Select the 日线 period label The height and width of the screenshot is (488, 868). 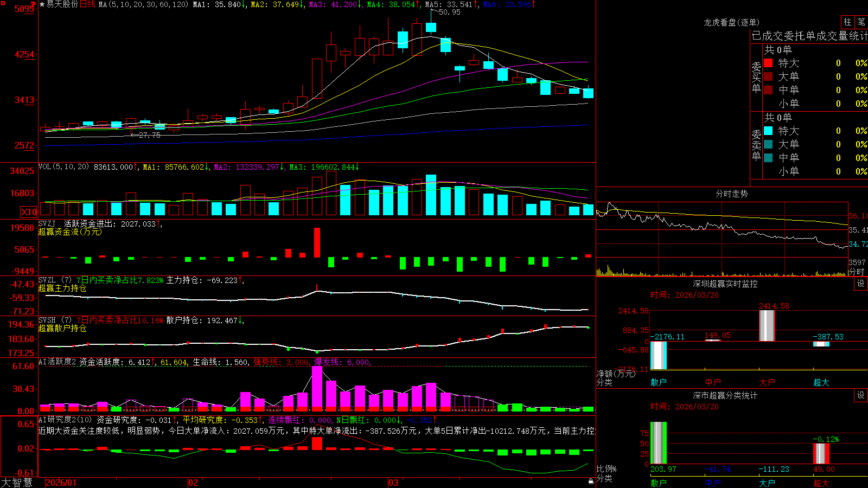point(87,4)
